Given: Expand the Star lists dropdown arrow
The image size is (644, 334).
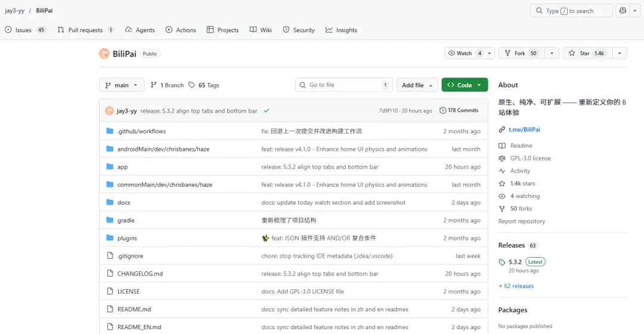Looking at the screenshot, I should (620, 54).
